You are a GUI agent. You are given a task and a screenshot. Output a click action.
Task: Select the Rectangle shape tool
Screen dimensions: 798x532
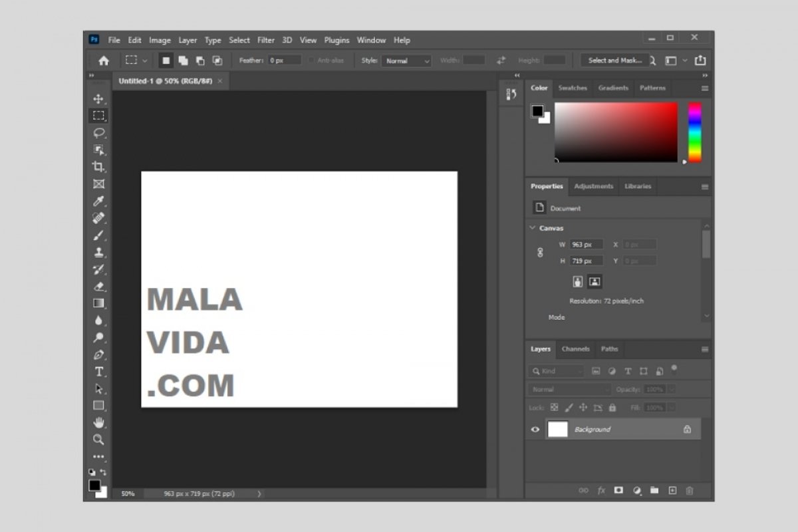[x=98, y=406]
